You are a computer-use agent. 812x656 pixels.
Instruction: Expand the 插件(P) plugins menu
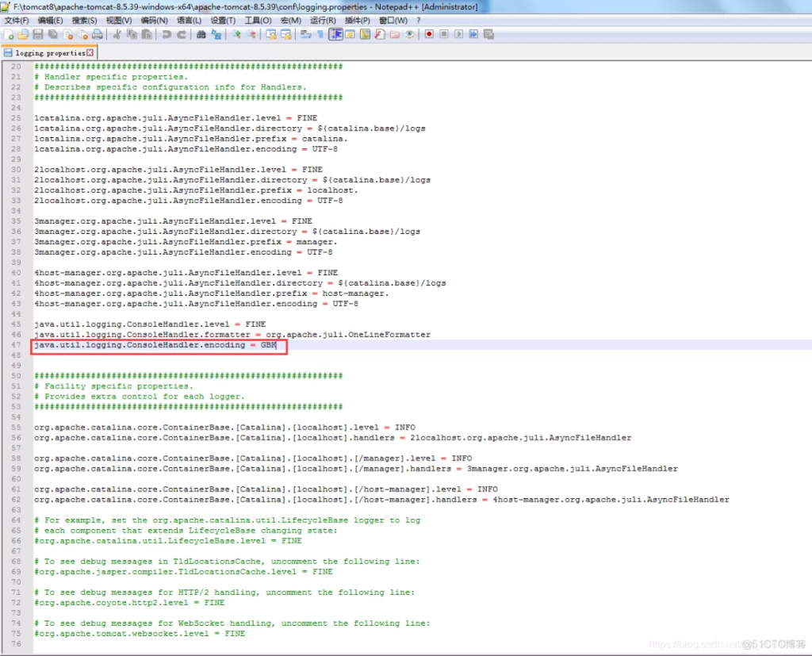358,20
